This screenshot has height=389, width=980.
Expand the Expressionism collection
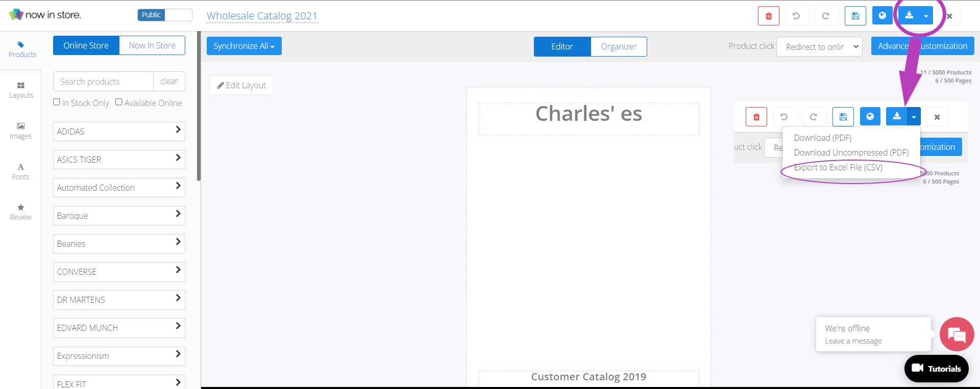coord(119,356)
